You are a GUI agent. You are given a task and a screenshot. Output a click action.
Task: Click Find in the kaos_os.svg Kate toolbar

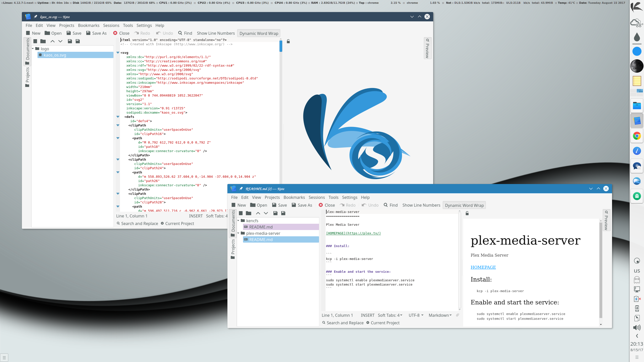(x=185, y=33)
